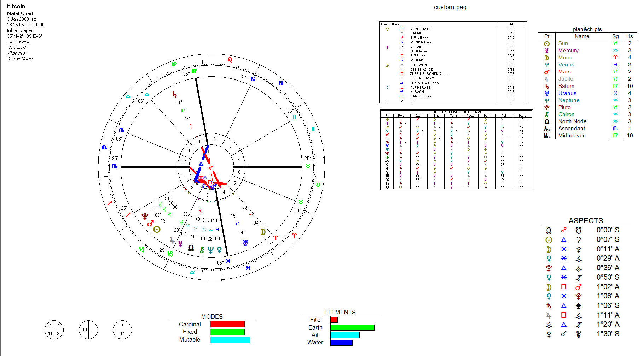The height and width of the screenshot is (356, 644).
Task: Click the Fixed Stars table title
Action: [389, 24]
